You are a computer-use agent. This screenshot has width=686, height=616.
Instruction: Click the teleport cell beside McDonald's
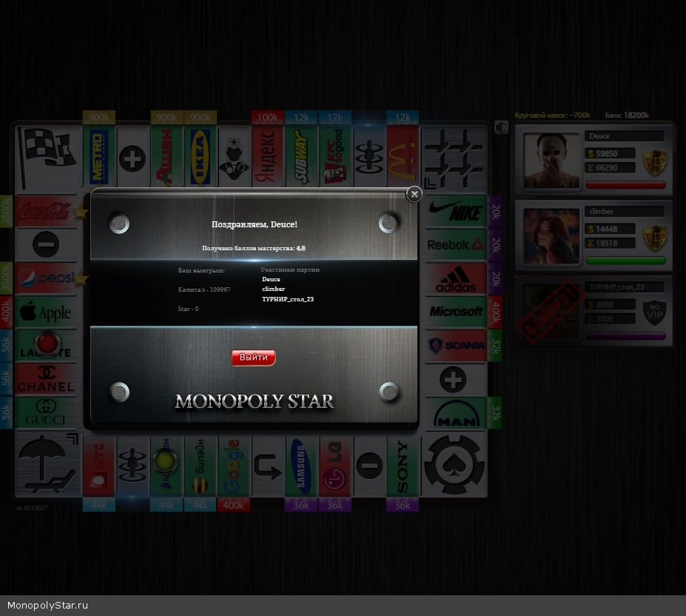[x=369, y=157]
